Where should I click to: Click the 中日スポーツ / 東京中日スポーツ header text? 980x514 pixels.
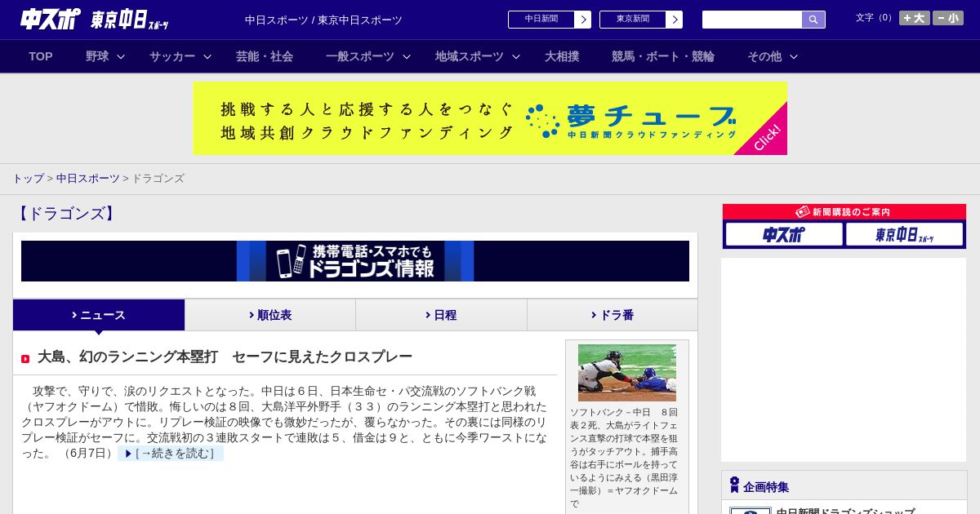[x=323, y=20]
